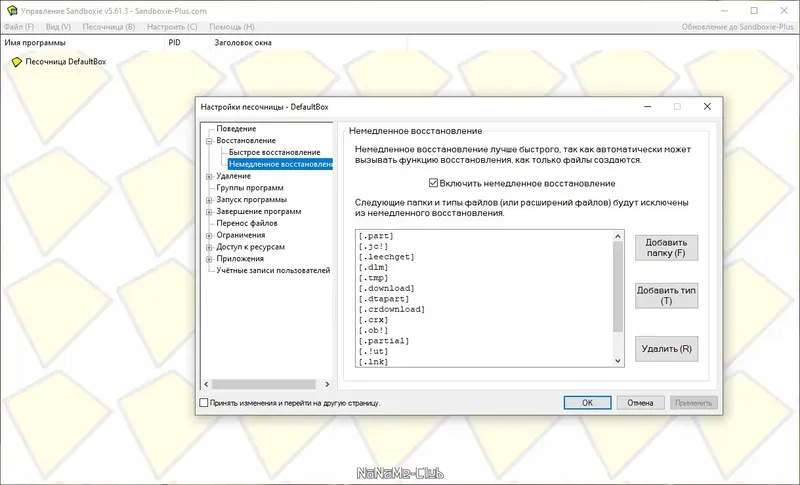The height and width of the screenshot is (485, 800).
Task: Select the [.tmp] list entry
Action: (x=373, y=278)
